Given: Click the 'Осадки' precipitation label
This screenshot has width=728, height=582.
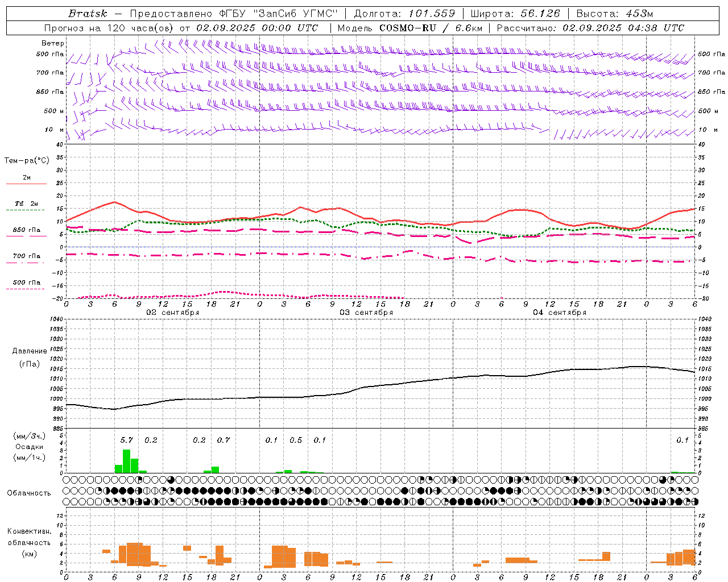Looking at the screenshot, I should point(29,447).
